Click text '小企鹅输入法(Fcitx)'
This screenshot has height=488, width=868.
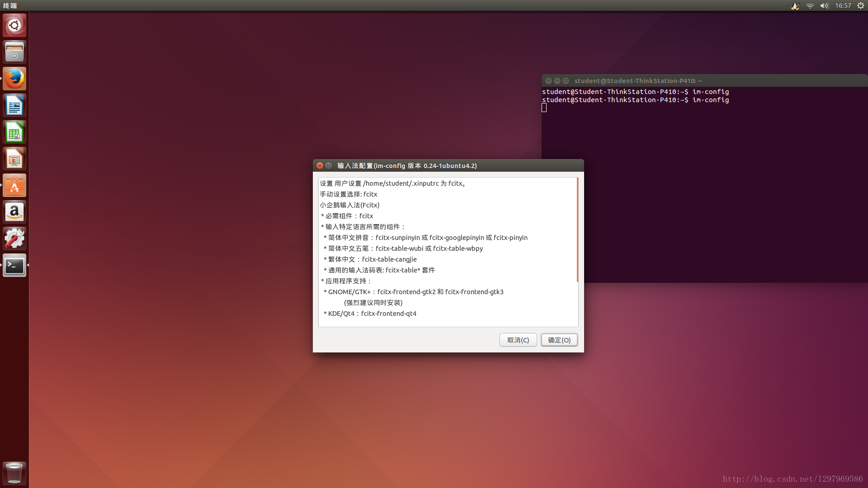[350, 205]
